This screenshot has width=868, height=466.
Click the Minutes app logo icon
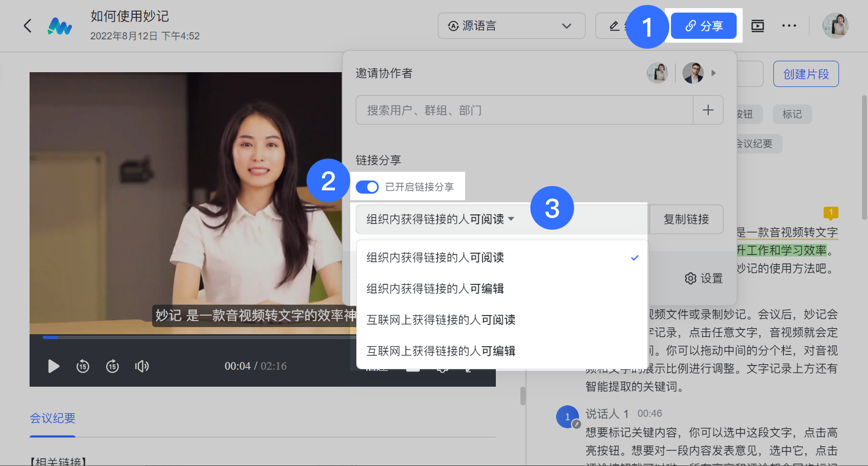click(60, 26)
